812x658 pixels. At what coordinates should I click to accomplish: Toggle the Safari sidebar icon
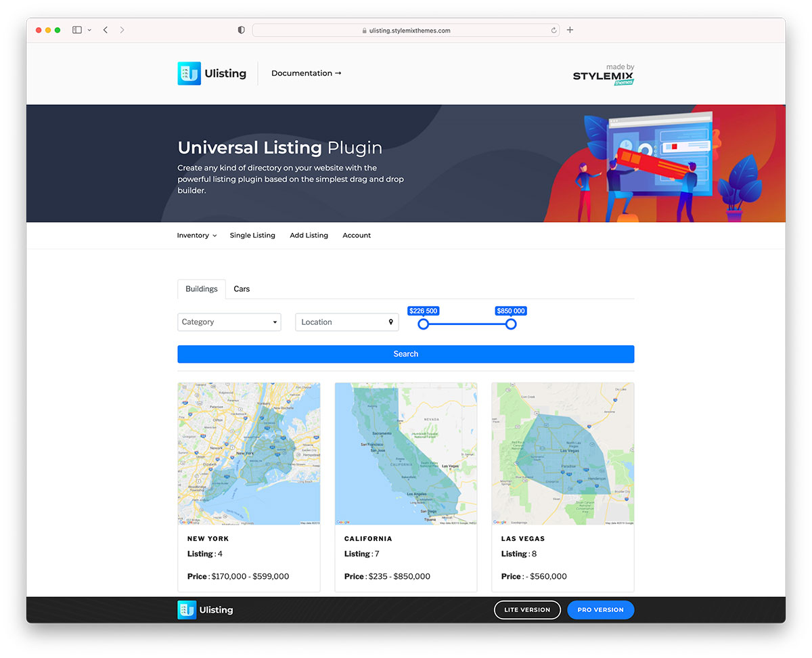pos(77,30)
